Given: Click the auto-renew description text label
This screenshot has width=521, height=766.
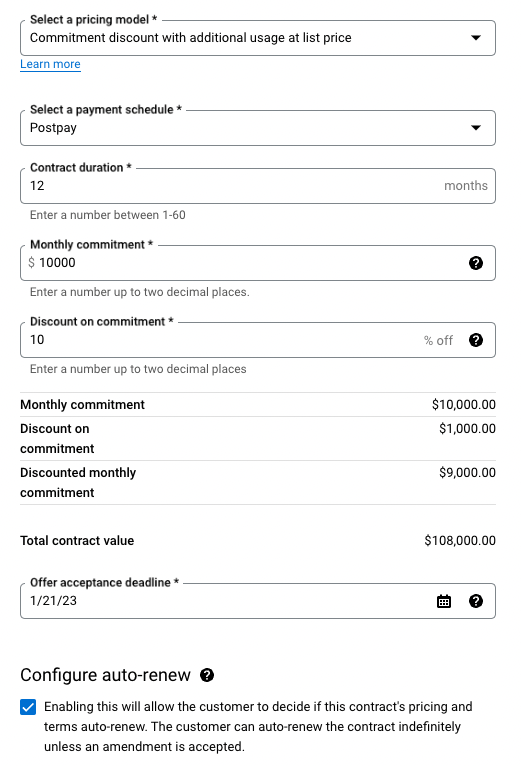Looking at the screenshot, I should 258,726.
